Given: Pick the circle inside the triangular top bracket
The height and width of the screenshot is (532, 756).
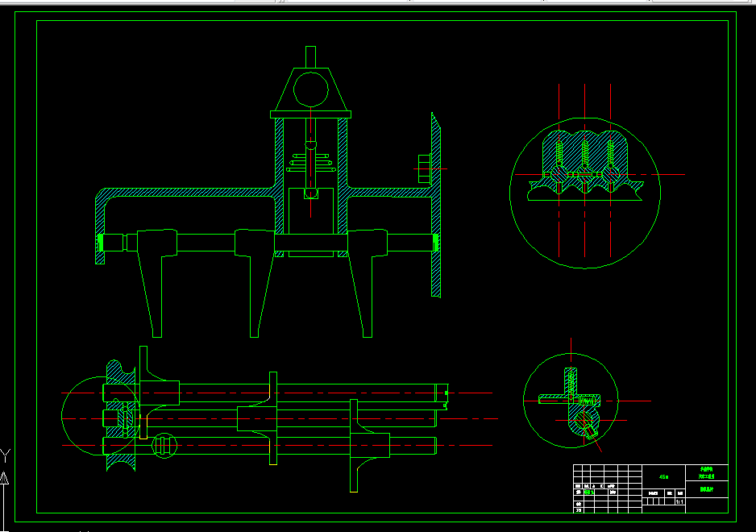Looking at the screenshot, I should tap(310, 89).
